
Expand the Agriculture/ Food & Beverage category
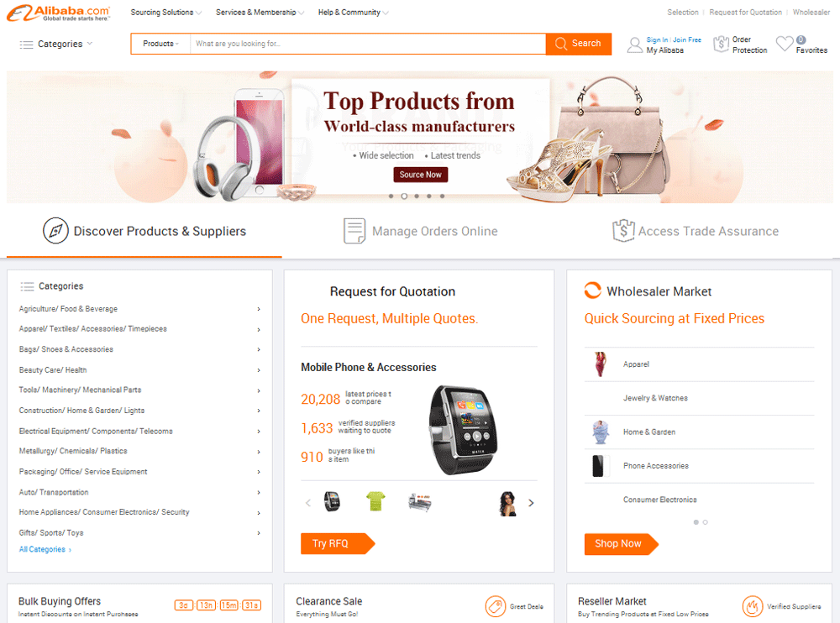tap(139, 309)
